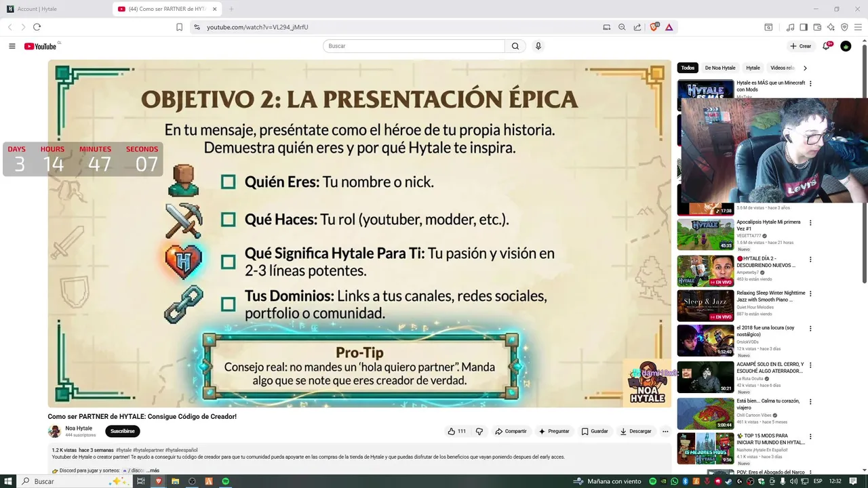
Task: Open options for 'Está bien... Calma tu corazón'
Action: [x=810, y=402]
